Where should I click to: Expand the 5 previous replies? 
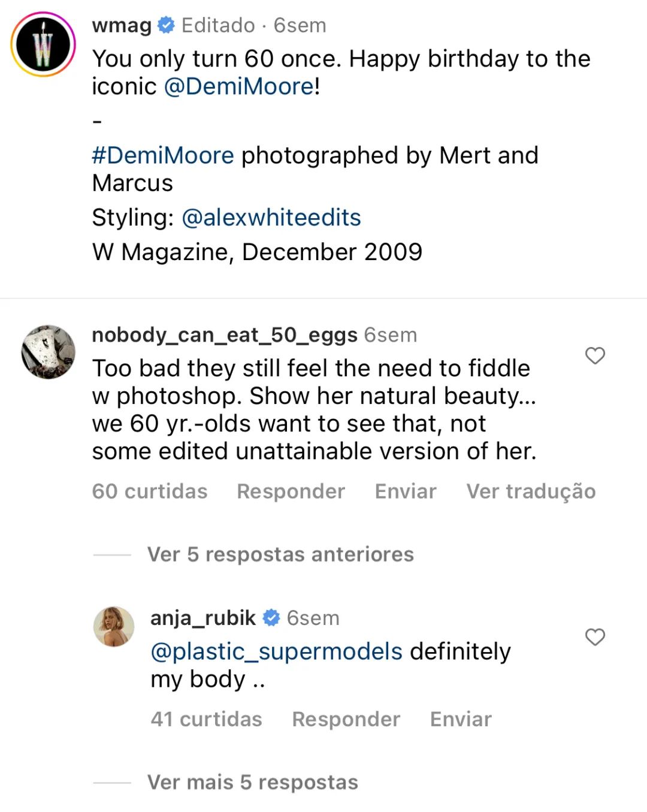[x=280, y=554]
